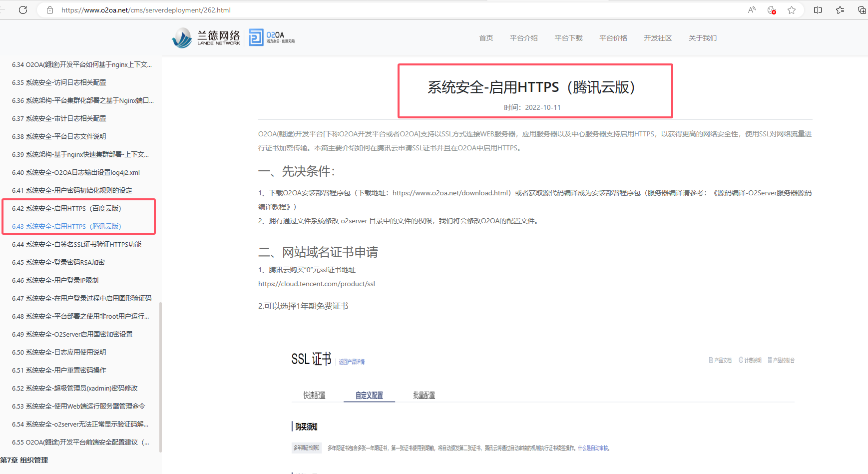Open sidebar item 6.38 平台日志文件说明
Screen dimensions: 868x474
click(59, 136)
